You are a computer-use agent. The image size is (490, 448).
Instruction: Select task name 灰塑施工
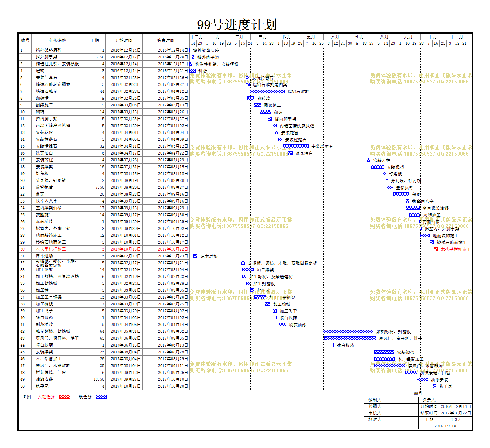[x=44, y=215]
